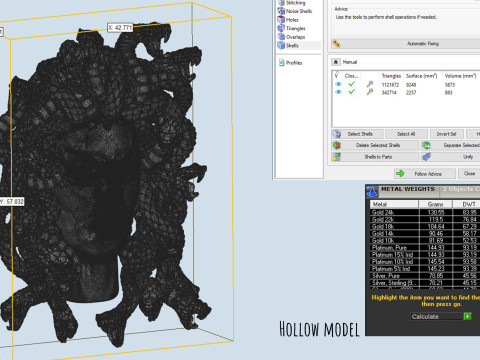Screen dimensions: 480x360
Task: Select the Shells label in list
Action: point(292,46)
